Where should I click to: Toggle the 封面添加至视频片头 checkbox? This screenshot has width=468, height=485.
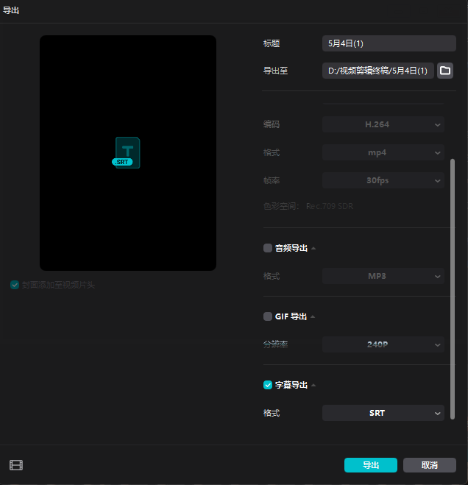pos(14,285)
